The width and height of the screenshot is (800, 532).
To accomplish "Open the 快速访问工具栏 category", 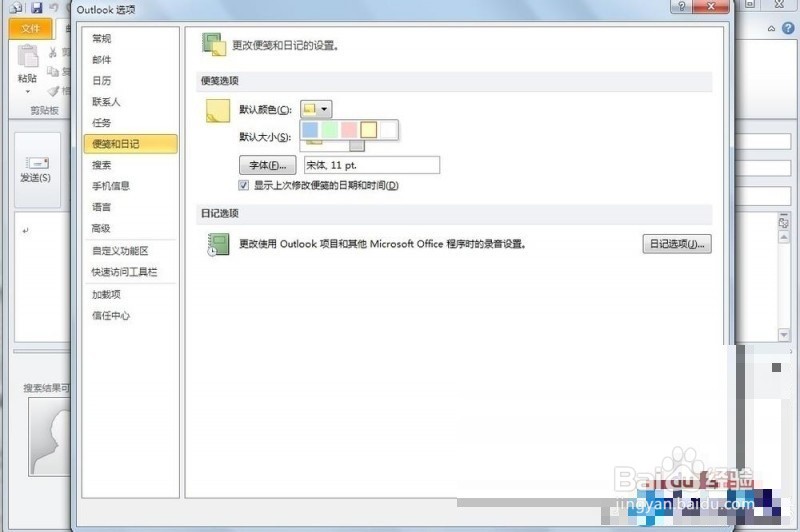I will point(130,272).
